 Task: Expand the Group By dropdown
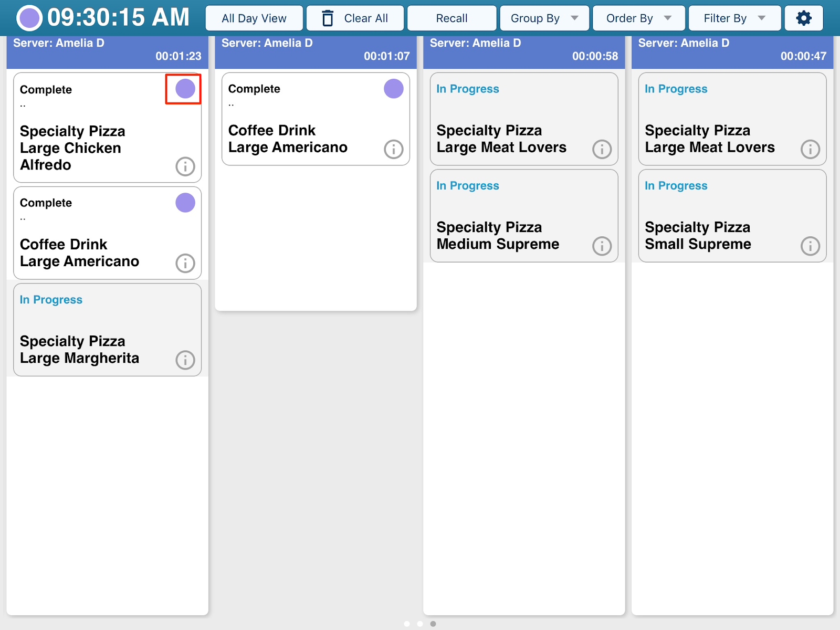544,18
